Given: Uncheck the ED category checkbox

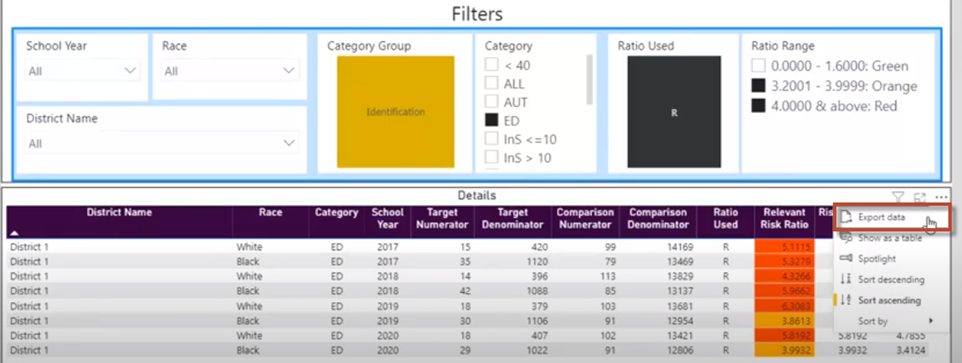Looking at the screenshot, I should click(x=491, y=121).
